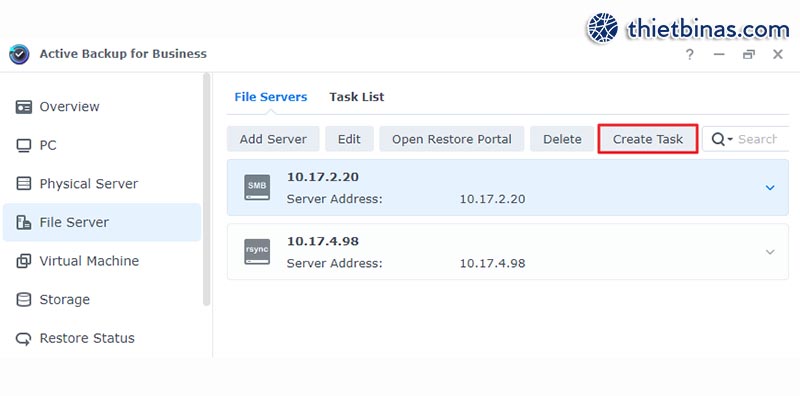Expand the 10.17.4.98 server details chevron

pyautogui.click(x=770, y=252)
